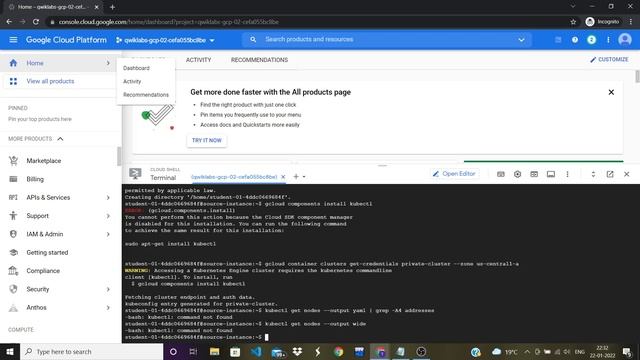Expand the Support submenu chevron
640x360 pixels.
tap(108, 216)
